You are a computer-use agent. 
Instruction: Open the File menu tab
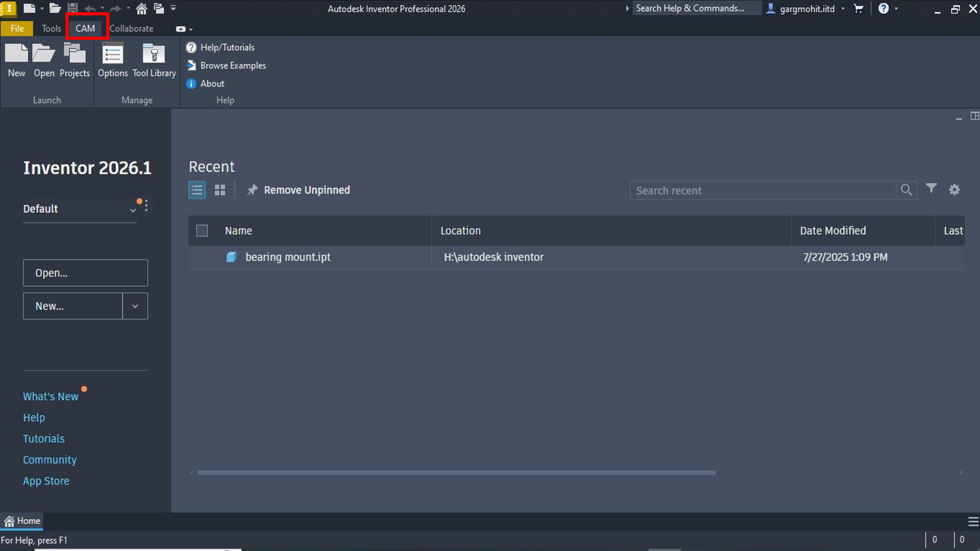pyautogui.click(x=17, y=28)
